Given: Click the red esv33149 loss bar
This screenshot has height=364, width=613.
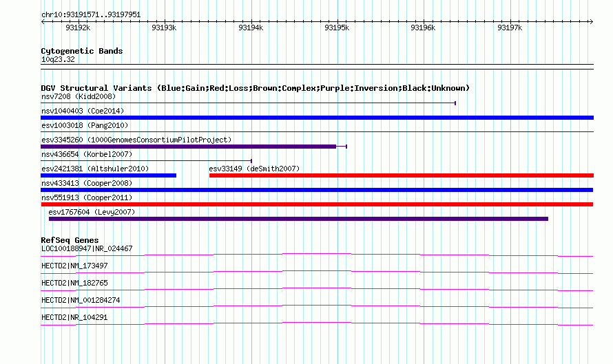Looking at the screenshot, I should [402, 175].
